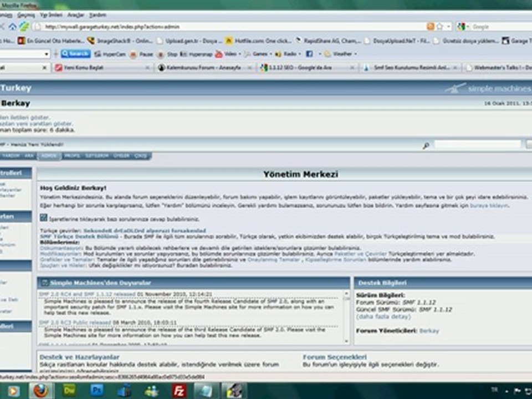532x399 pixels.
Task: Click the Simple Machines logo
Action: coord(488,89)
